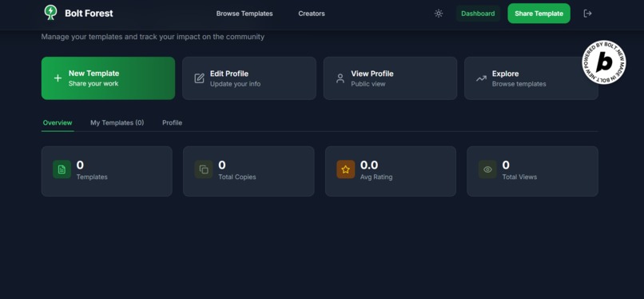Switch to the Profile tab
Screen dimensions: 644x299
click(172, 123)
